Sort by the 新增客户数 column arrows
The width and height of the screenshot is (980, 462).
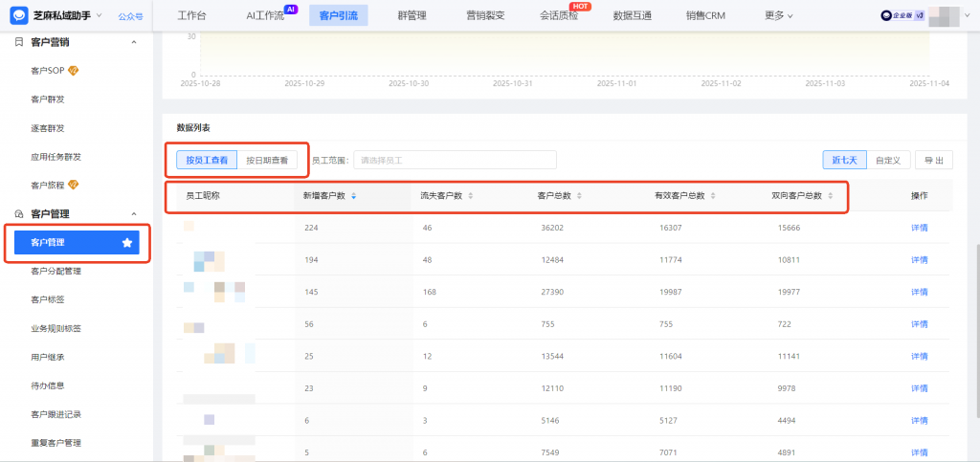[354, 196]
